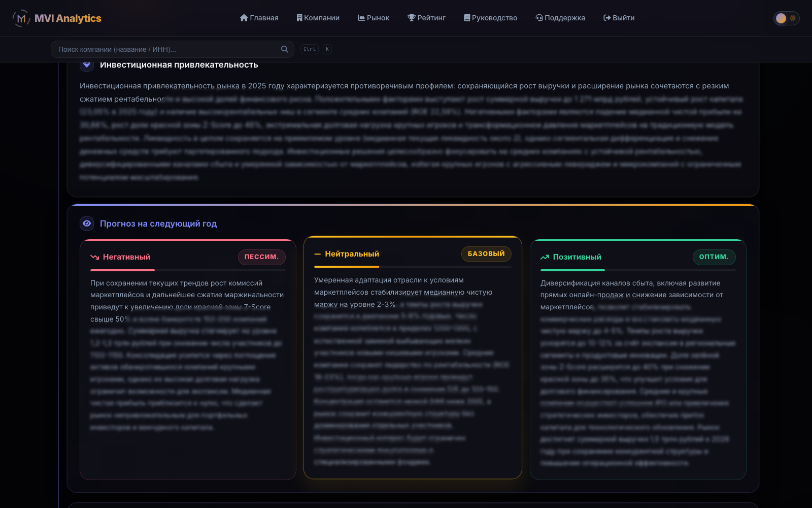
Task: Click the headset icon beside Поддержка
Action: pyautogui.click(x=539, y=18)
